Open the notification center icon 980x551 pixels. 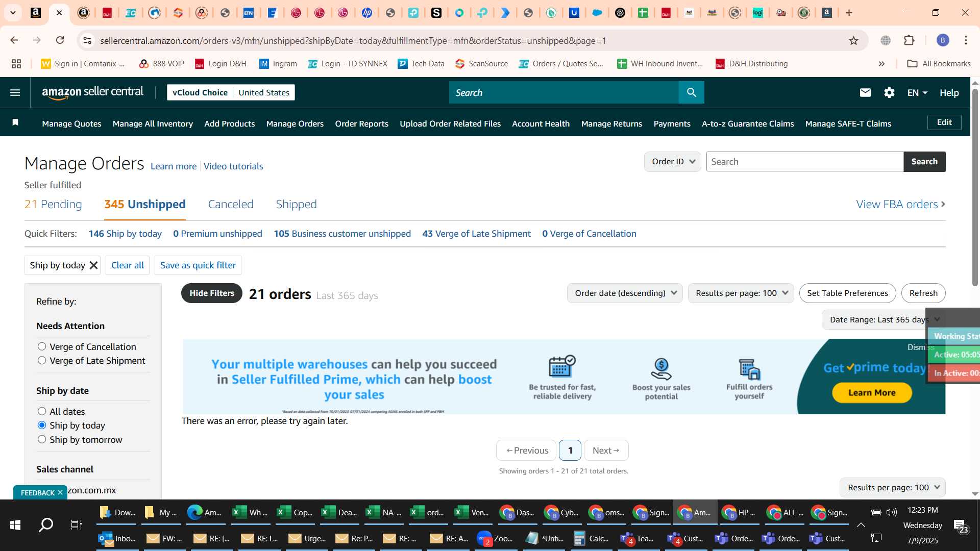click(x=961, y=525)
